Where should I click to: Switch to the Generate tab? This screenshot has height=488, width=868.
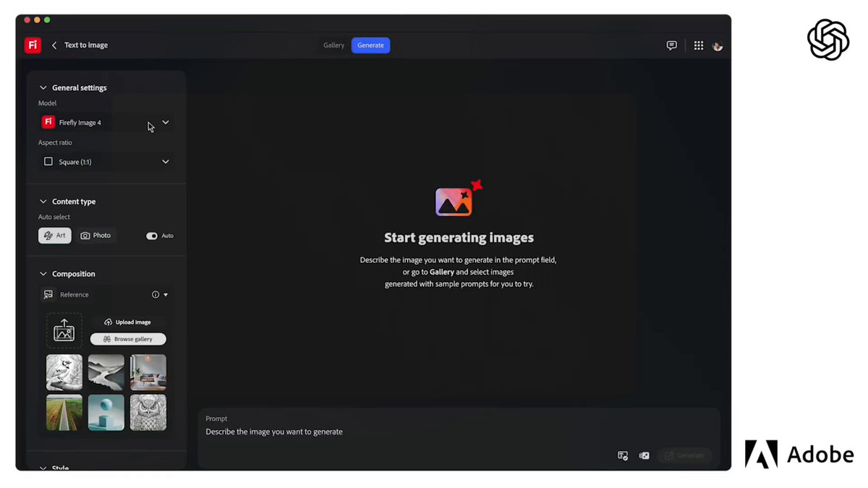click(x=370, y=46)
